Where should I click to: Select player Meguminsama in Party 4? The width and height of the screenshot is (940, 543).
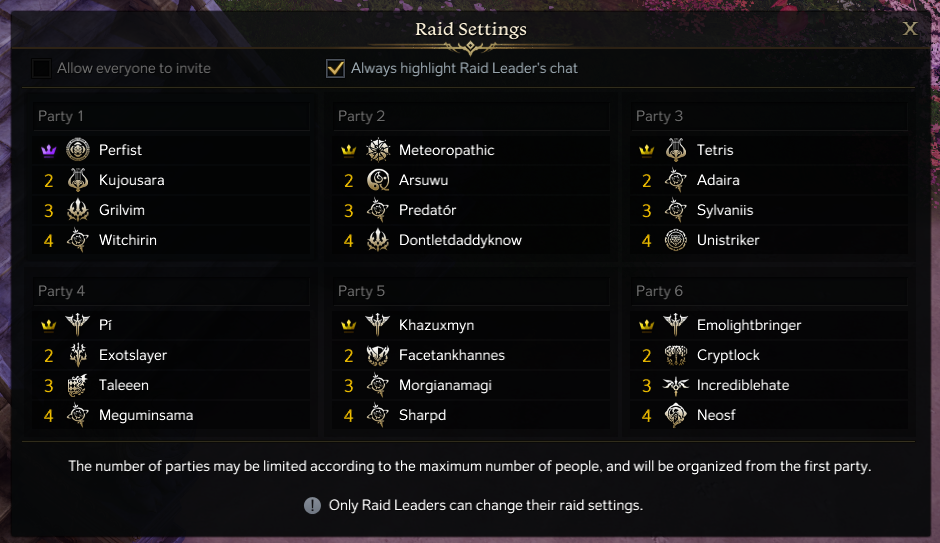pos(146,415)
